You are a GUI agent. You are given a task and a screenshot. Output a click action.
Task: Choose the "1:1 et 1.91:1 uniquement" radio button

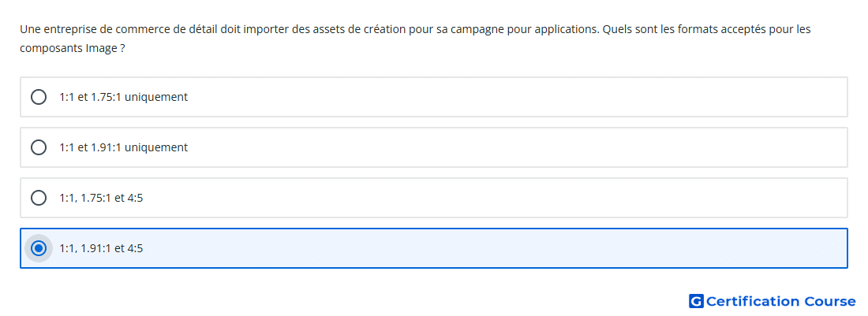[x=39, y=147]
